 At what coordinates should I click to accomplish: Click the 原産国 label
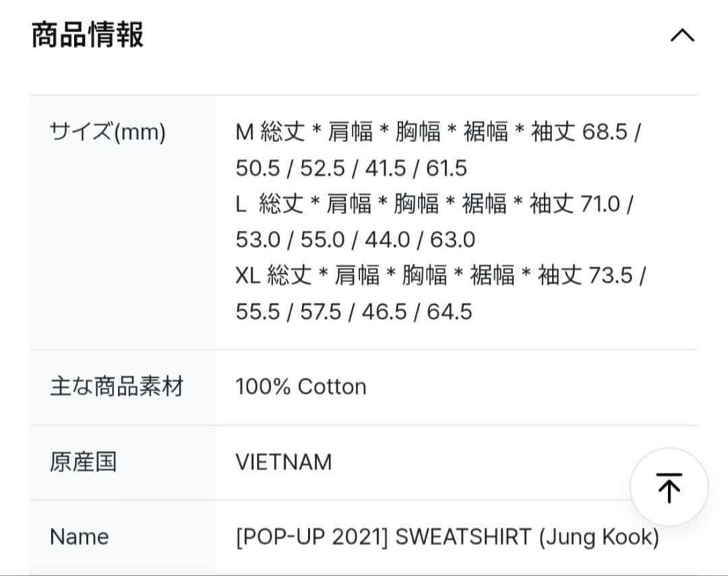pos(83,462)
